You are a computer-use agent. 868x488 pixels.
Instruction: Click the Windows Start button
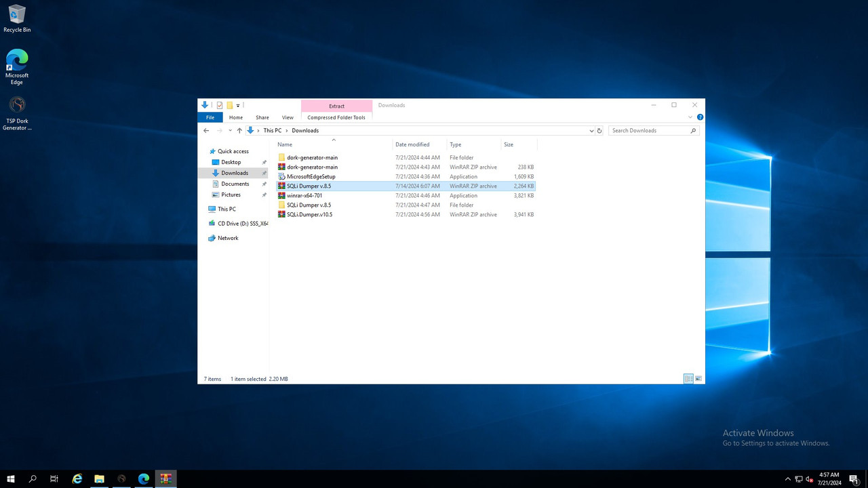coord(11,479)
